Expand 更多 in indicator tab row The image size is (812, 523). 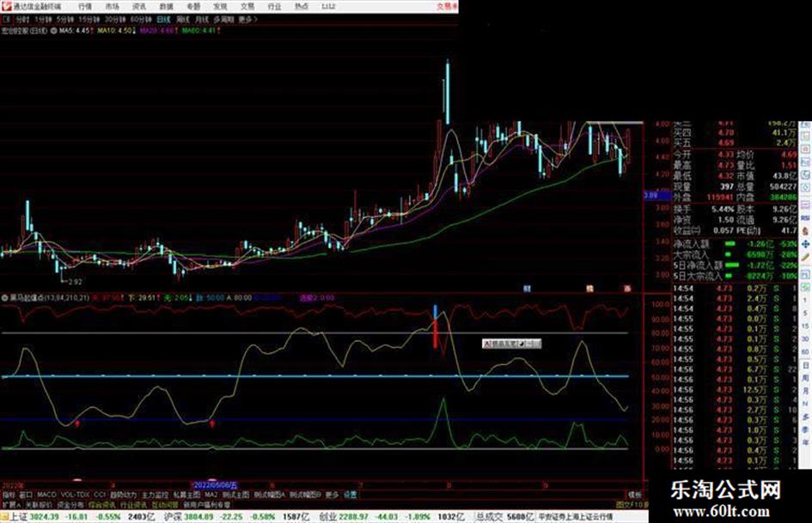click(x=332, y=495)
